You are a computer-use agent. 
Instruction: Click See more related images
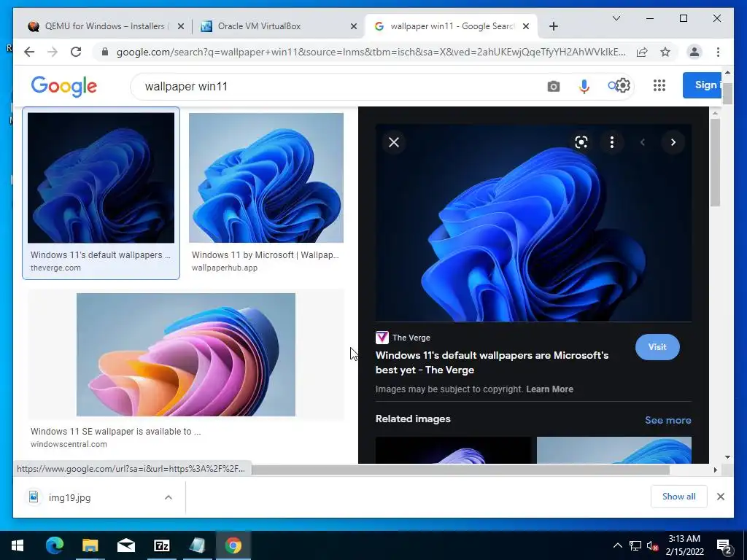[x=668, y=420]
